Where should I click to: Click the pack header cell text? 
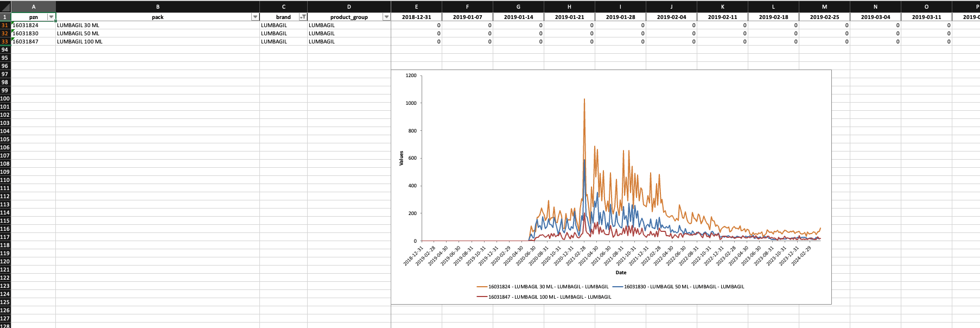click(x=158, y=17)
